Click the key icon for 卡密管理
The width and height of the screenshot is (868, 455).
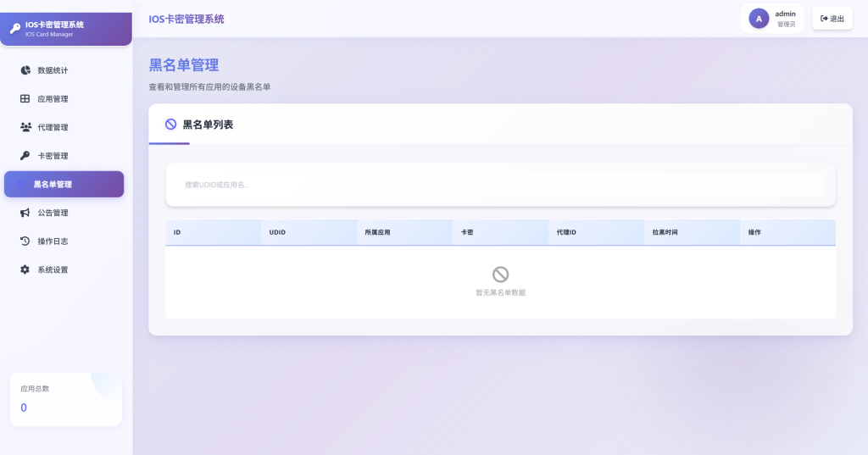[x=25, y=156]
